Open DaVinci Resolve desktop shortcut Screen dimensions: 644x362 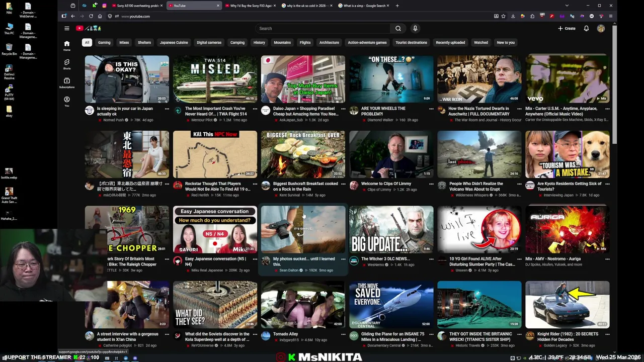[x=9, y=71]
